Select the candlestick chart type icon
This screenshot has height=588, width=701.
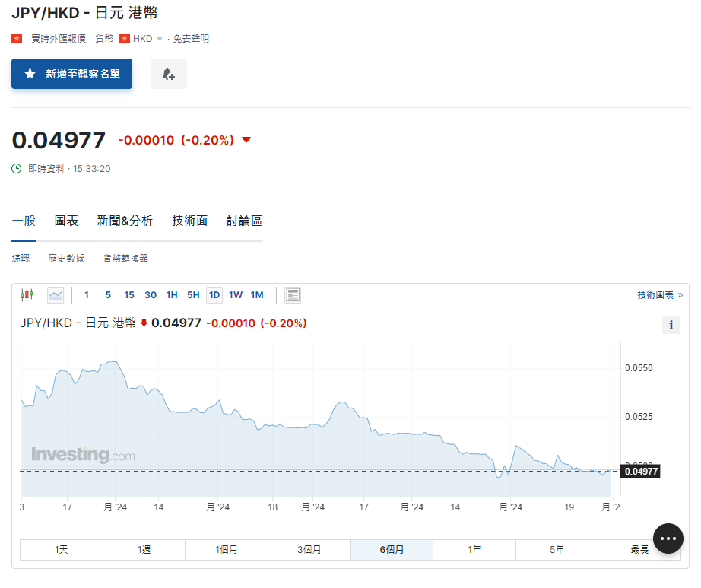click(x=27, y=295)
